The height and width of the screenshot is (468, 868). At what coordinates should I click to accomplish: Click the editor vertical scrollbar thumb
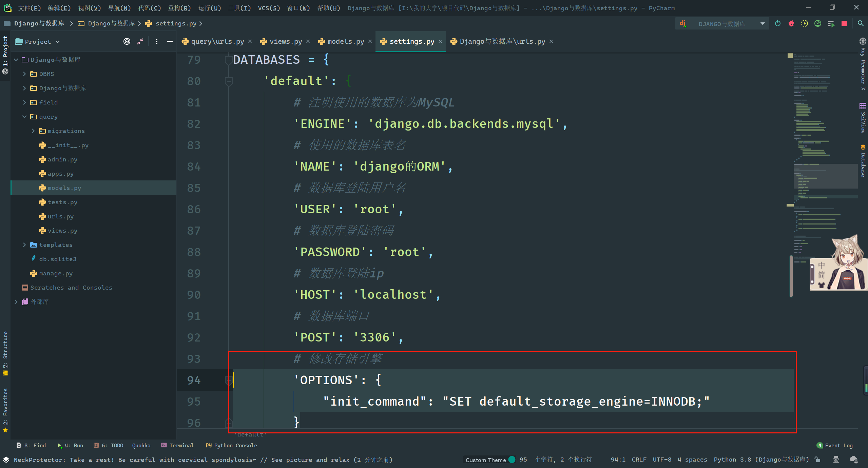(791, 276)
